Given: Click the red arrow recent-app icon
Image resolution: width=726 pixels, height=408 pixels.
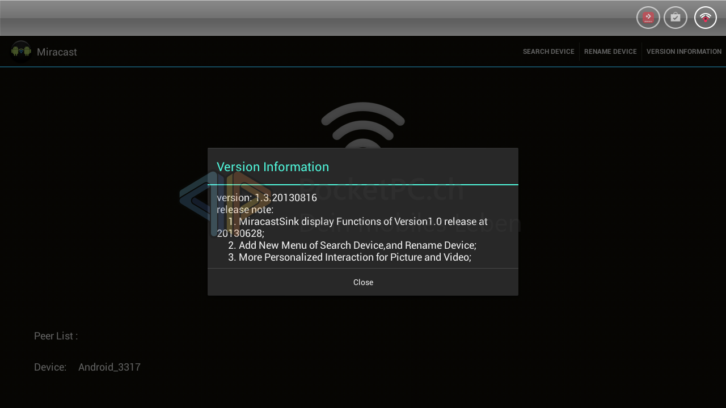Looking at the screenshot, I should click(648, 18).
